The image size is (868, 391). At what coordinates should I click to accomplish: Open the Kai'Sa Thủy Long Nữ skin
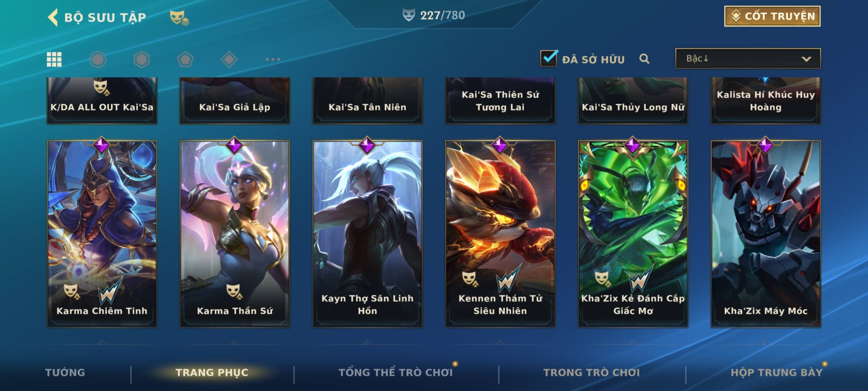click(x=633, y=101)
